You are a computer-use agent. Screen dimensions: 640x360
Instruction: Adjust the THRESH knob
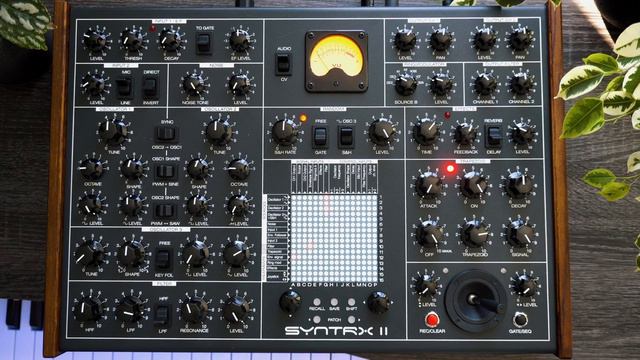point(132,40)
